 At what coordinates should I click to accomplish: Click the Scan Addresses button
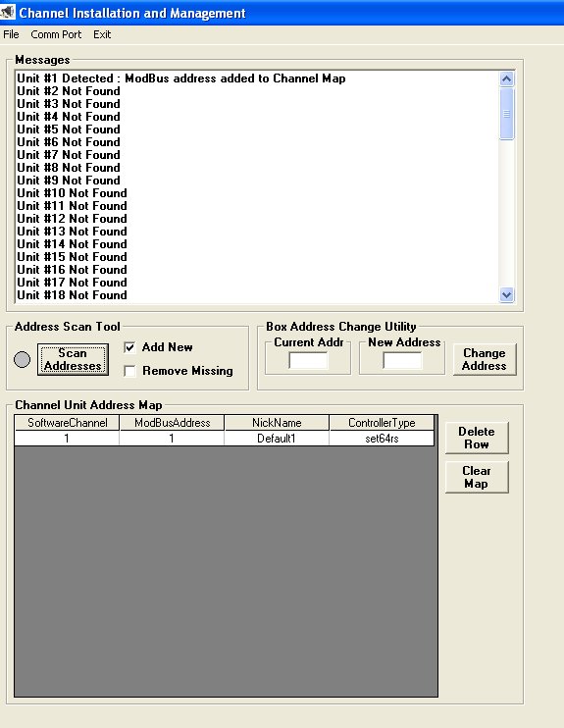coord(73,359)
